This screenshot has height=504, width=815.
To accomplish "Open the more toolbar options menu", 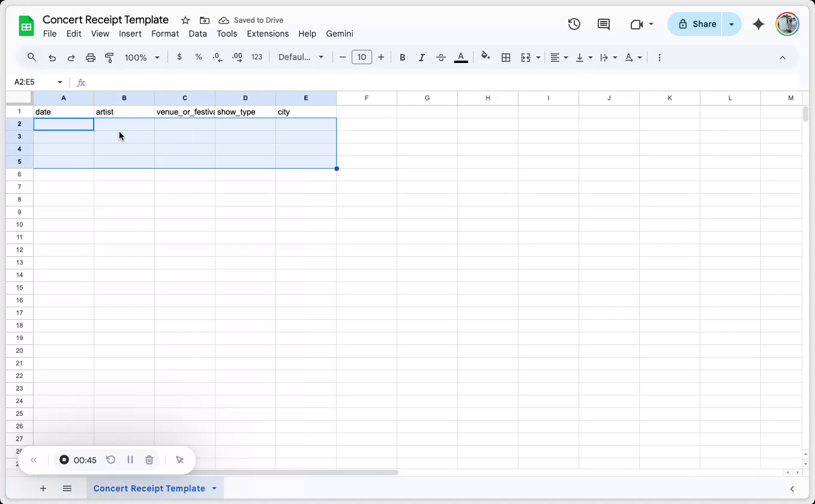I will 660,58.
